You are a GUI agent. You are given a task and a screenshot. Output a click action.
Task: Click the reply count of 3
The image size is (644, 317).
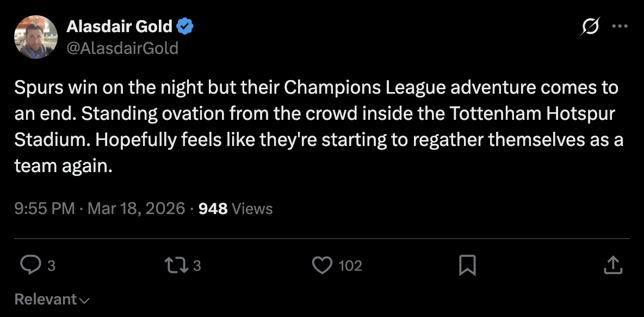tap(51, 266)
